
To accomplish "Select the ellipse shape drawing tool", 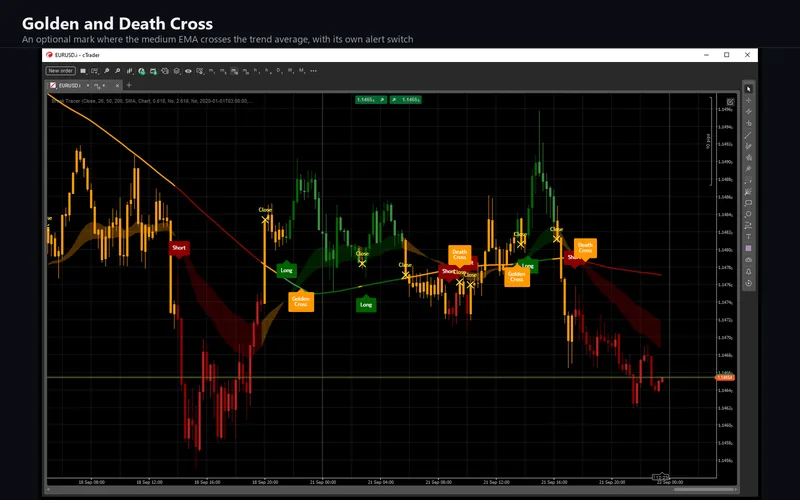I will [748, 214].
